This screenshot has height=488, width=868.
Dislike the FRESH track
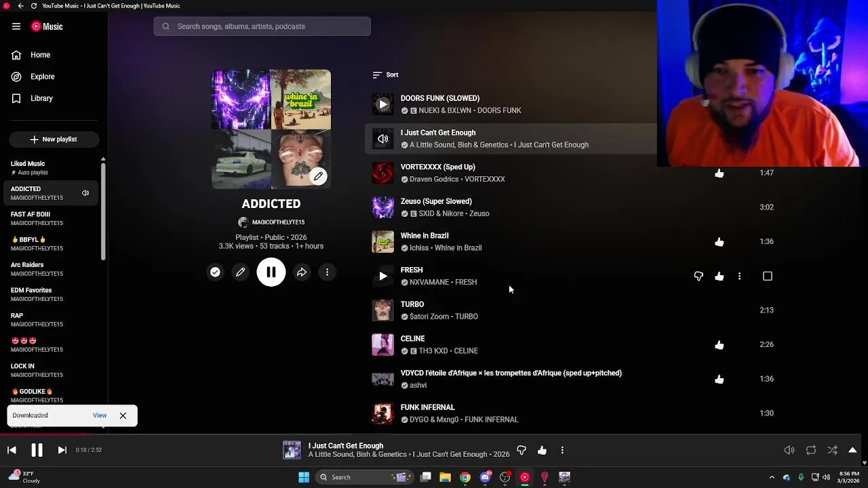[x=698, y=277]
